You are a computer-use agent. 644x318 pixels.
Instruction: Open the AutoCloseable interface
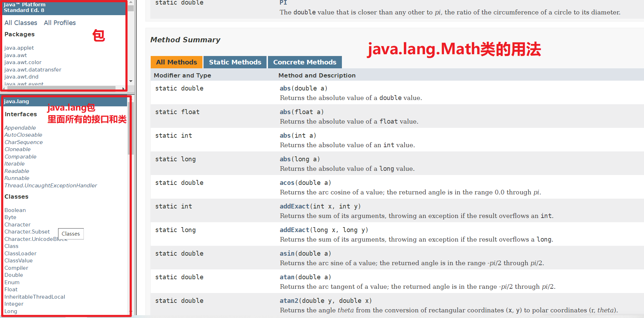23,135
